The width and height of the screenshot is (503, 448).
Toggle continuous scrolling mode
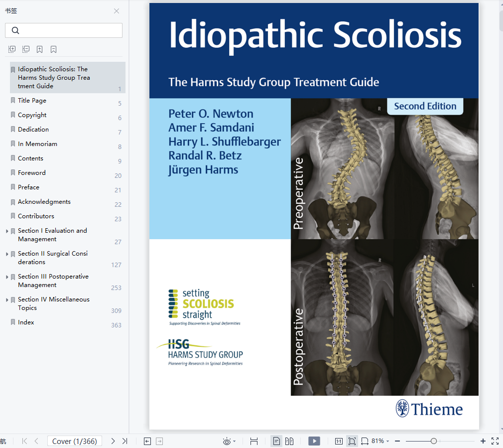point(254,441)
